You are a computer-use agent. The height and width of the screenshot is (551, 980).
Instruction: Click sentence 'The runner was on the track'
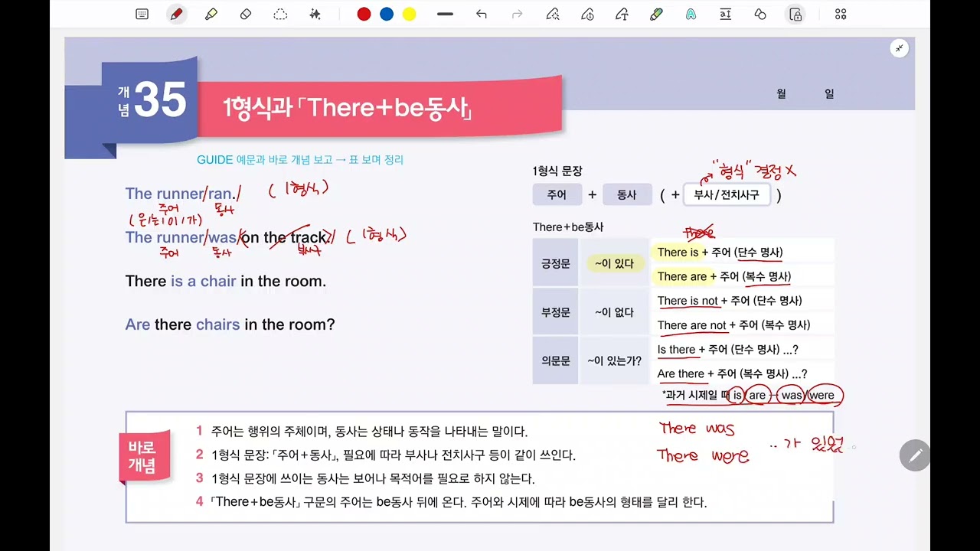227,237
